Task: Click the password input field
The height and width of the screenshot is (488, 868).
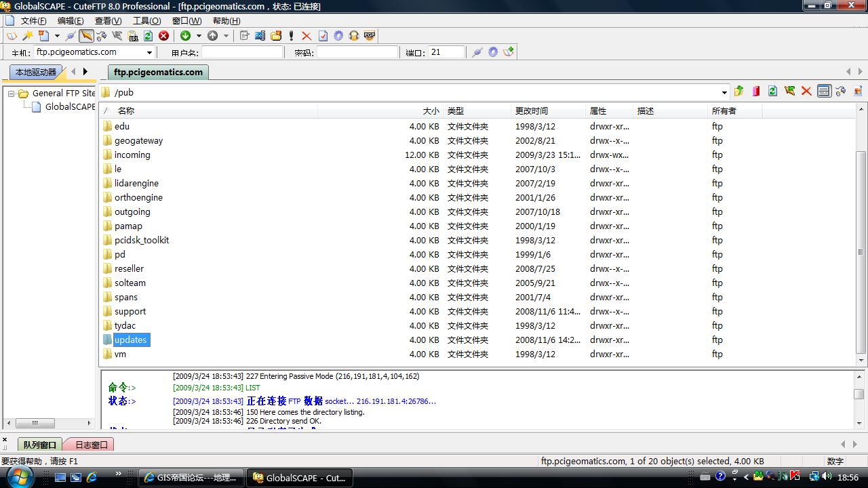Action: pyautogui.click(x=357, y=52)
